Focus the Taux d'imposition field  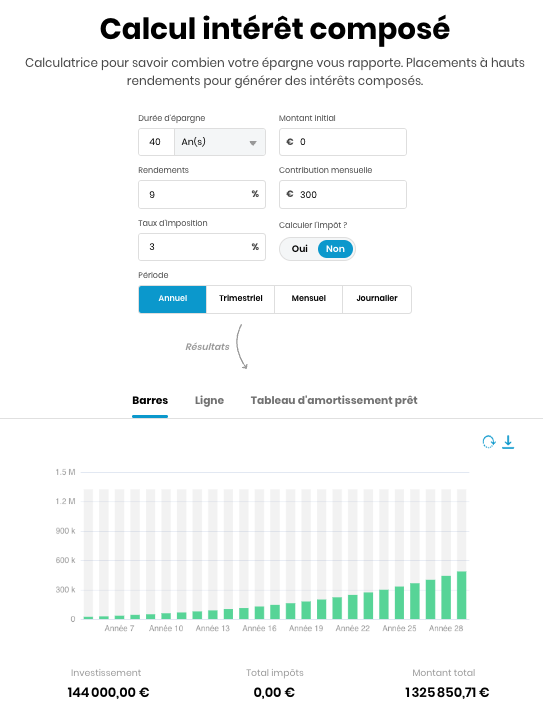(x=202, y=247)
